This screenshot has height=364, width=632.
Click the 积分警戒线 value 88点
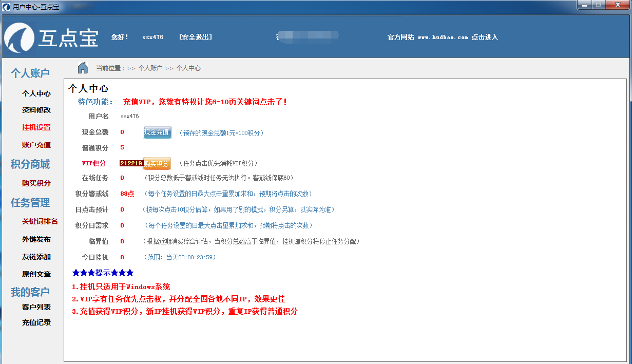coord(127,194)
